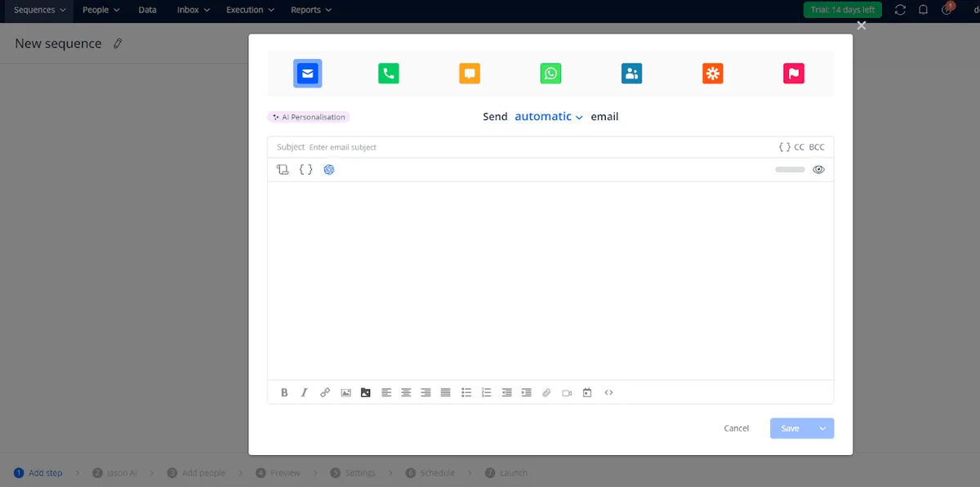
Task: Toggle italic formatting in the editor
Action: tap(304, 392)
